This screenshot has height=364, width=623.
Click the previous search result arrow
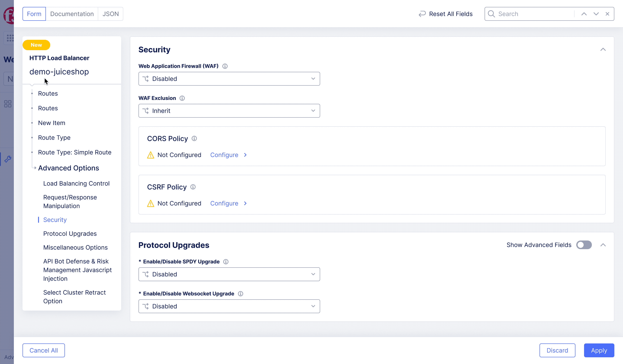584,14
